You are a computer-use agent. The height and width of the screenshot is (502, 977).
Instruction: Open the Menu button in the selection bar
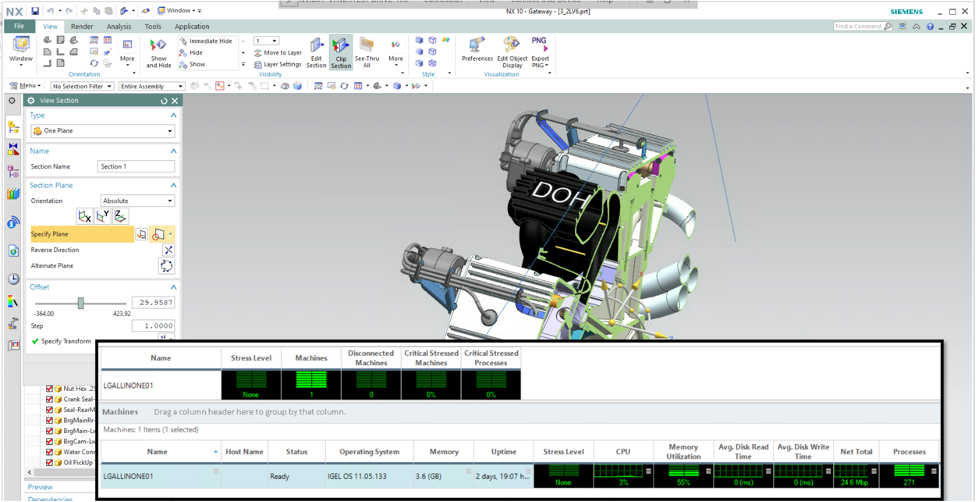pos(26,86)
